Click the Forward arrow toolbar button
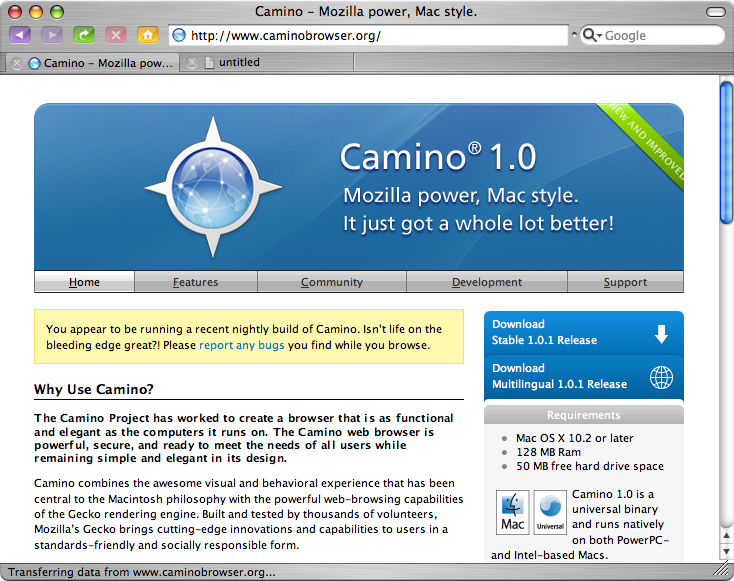Screen dimensions: 734x581 click(x=52, y=35)
